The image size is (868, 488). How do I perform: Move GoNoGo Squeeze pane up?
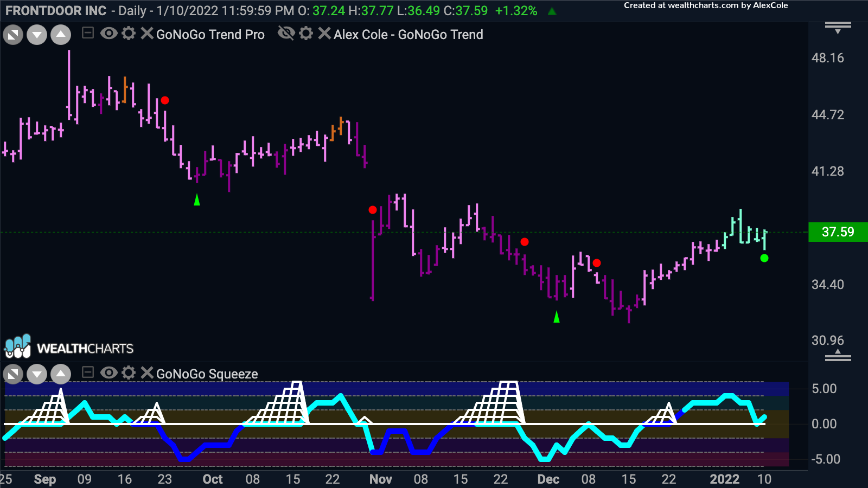pos(61,374)
